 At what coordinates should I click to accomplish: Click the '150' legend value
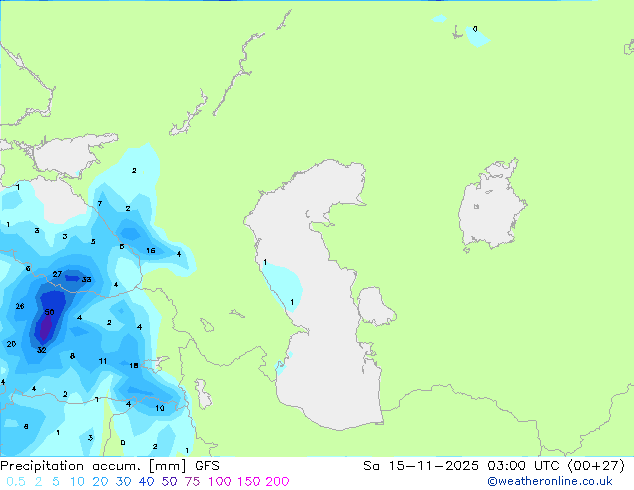[248, 482]
